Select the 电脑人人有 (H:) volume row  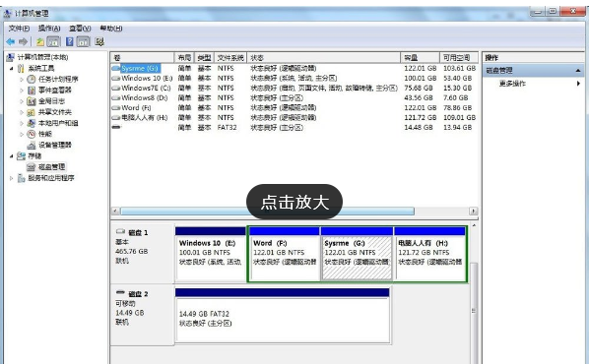pos(294,117)
